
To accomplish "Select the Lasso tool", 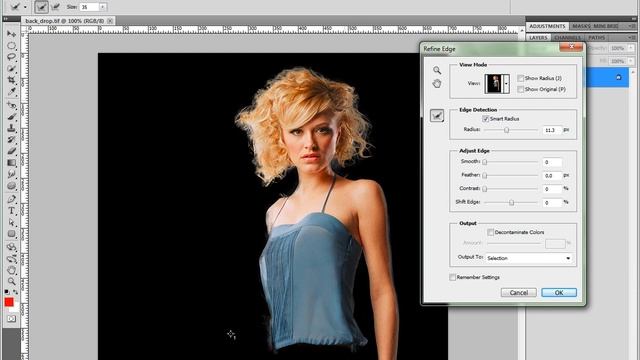I will 11,57.
